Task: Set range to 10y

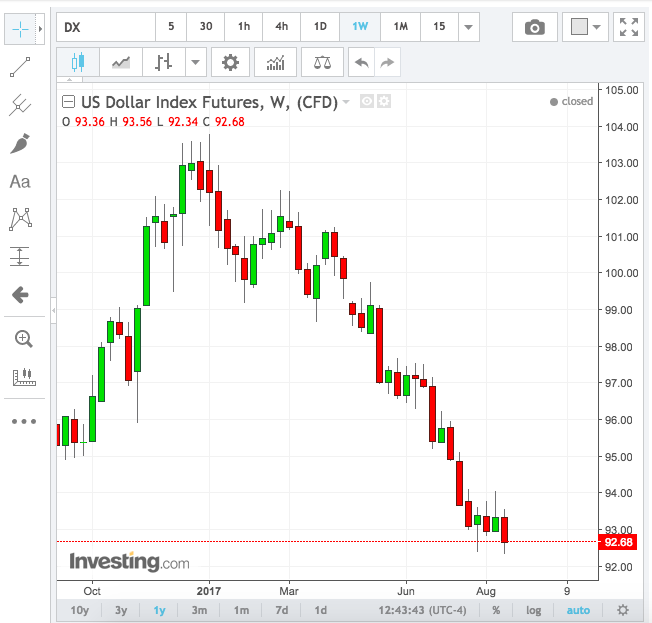Action: pos(79,610)
